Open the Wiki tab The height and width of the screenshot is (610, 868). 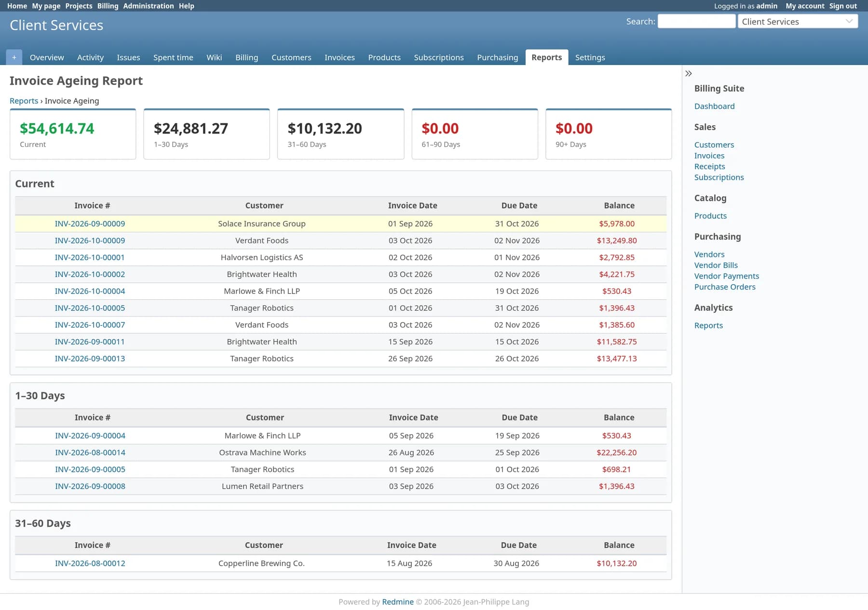[214, 57]
